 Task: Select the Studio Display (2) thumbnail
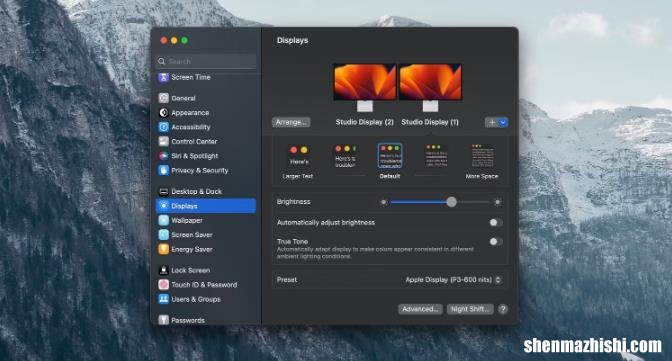365,87
